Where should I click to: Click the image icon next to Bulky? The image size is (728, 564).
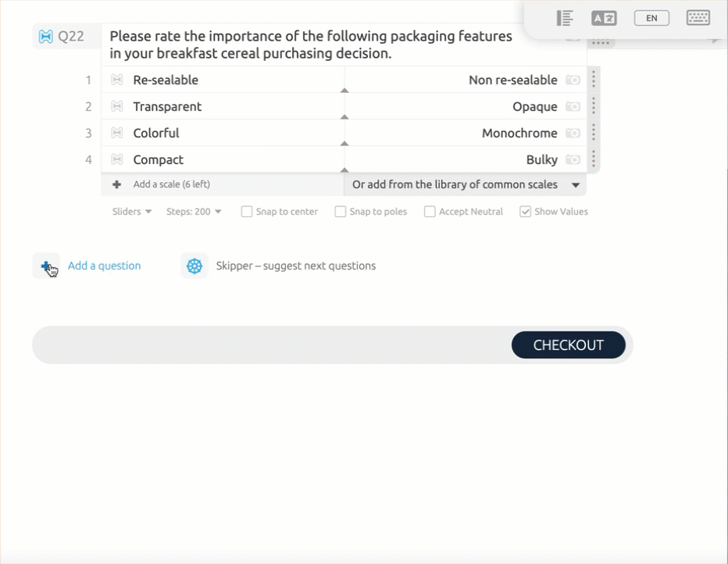(x=573, y=159)
